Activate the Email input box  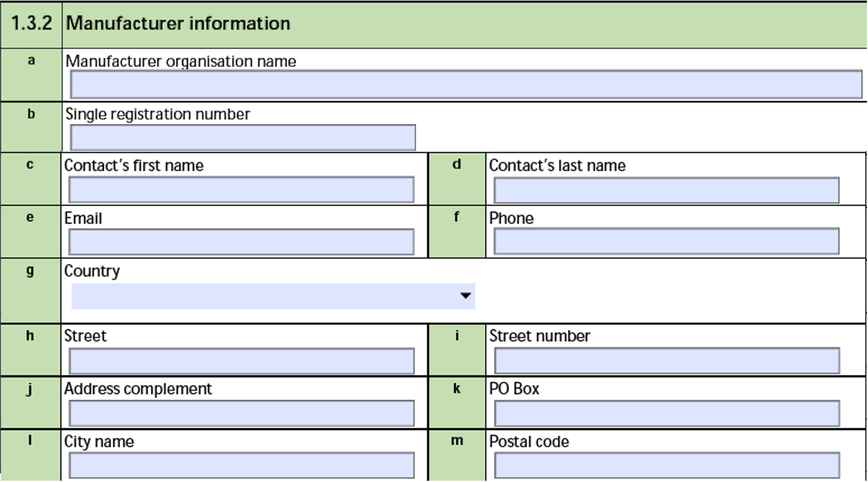click(x=241, y=242)
